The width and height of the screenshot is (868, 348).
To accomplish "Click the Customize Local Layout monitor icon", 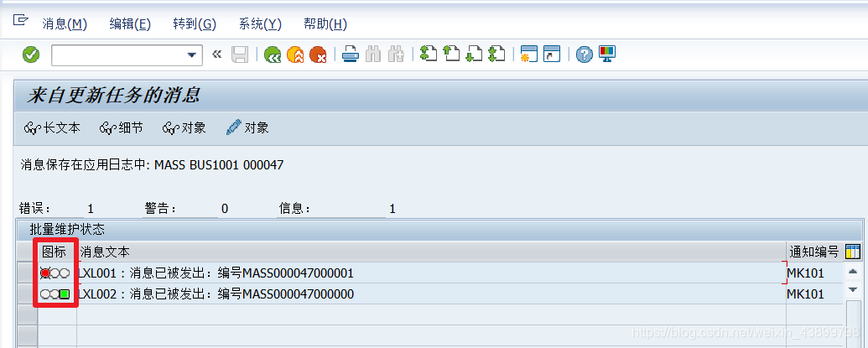I will point(607,54).
